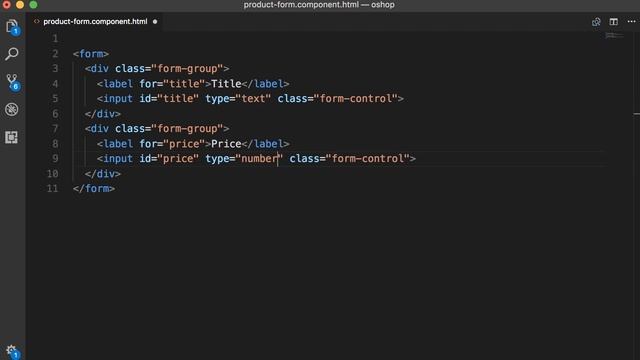The height and width of the screenshot is (360, 640).
Task: Minimize the window with the yellow button
Action: pyautogui.click(x=20, y=5)
